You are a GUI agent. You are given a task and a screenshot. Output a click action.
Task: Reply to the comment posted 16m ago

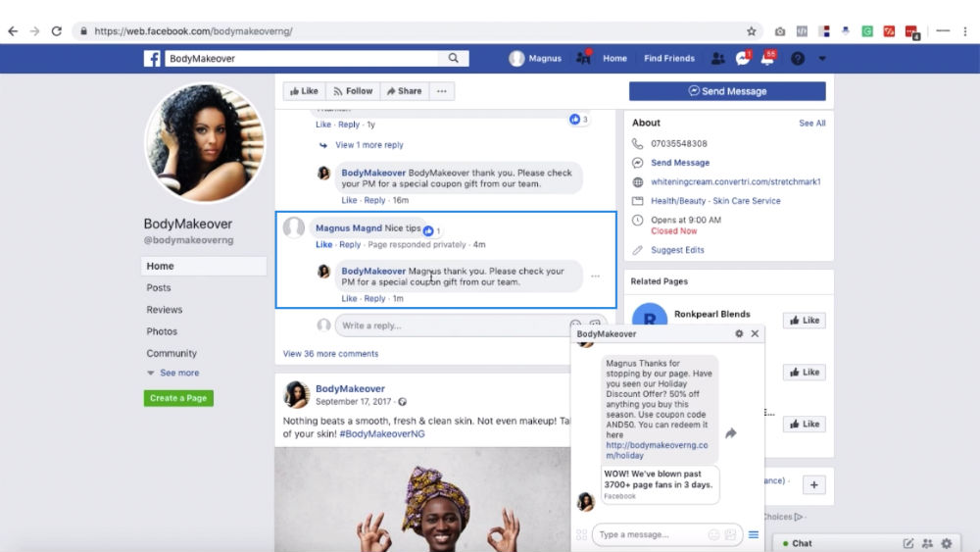pyautogui.click(x=375, y=201)
